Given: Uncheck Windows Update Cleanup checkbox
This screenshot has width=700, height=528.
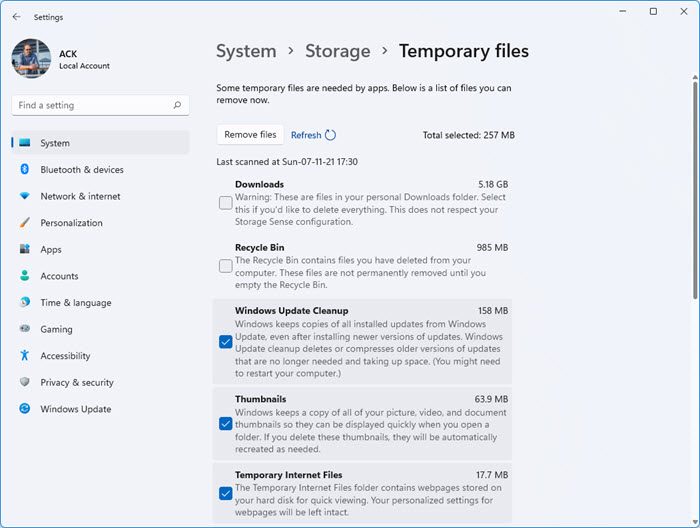Looking at the screenshot, I should (226, 342).
